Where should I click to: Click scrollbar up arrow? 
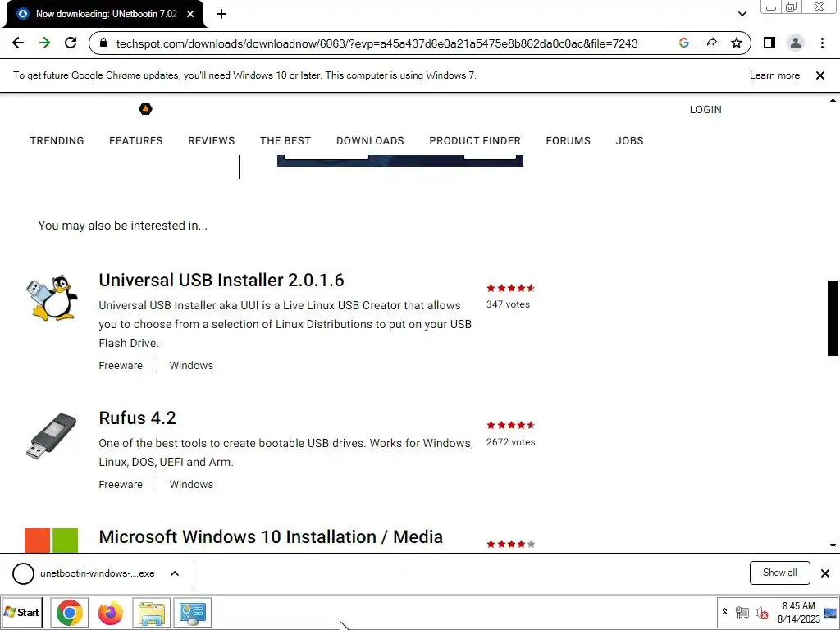[x=833, y=100]
